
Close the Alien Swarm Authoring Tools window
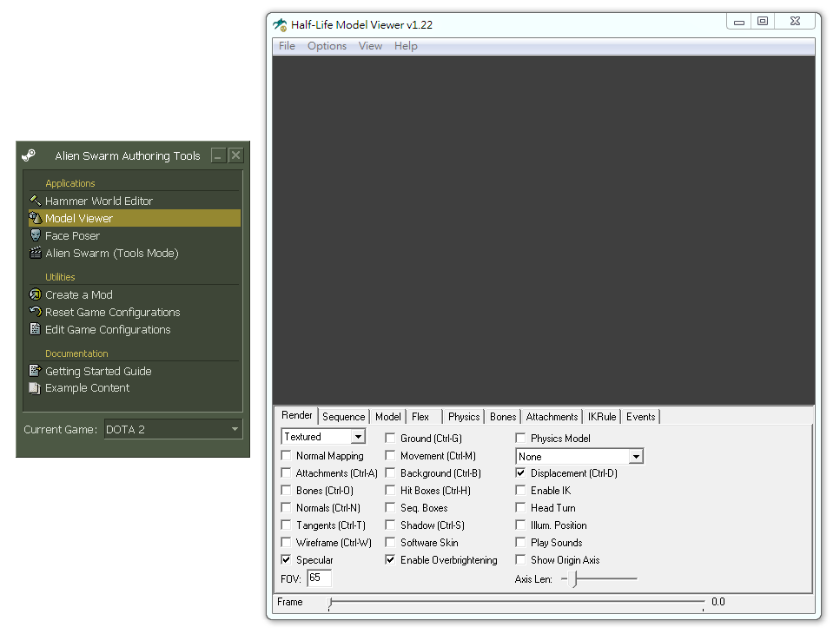[235, 155]
